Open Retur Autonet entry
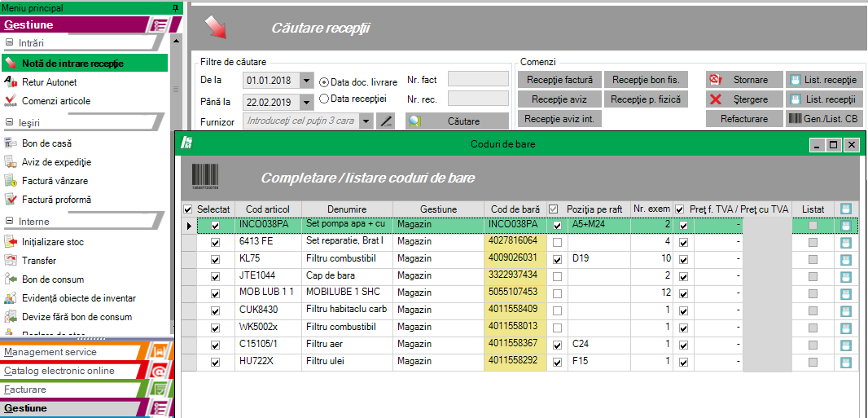Viewport: 868px width, 418px height. tap(50, 82)
